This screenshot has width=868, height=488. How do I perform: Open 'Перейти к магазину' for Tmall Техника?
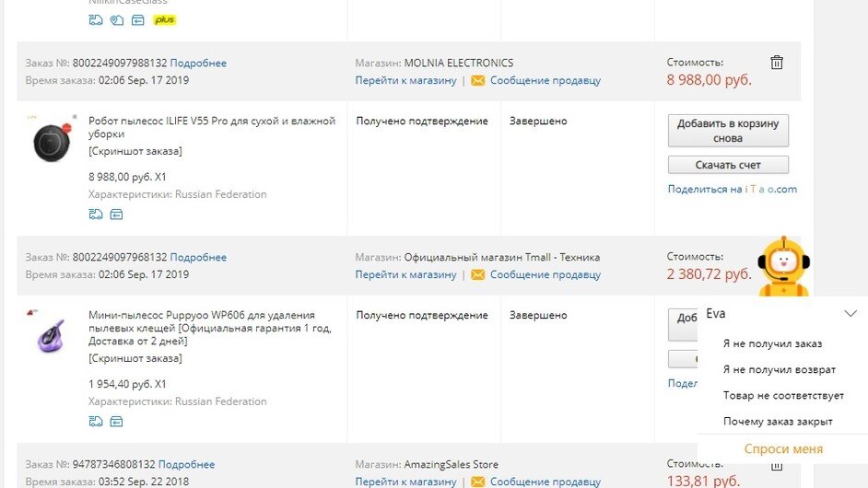click(x=405, y=275)
